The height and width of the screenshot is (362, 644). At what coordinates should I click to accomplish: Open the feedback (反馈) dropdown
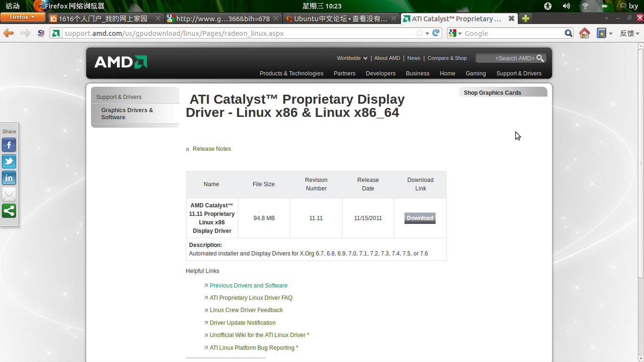pyautogui.click(x=630, y=33)
